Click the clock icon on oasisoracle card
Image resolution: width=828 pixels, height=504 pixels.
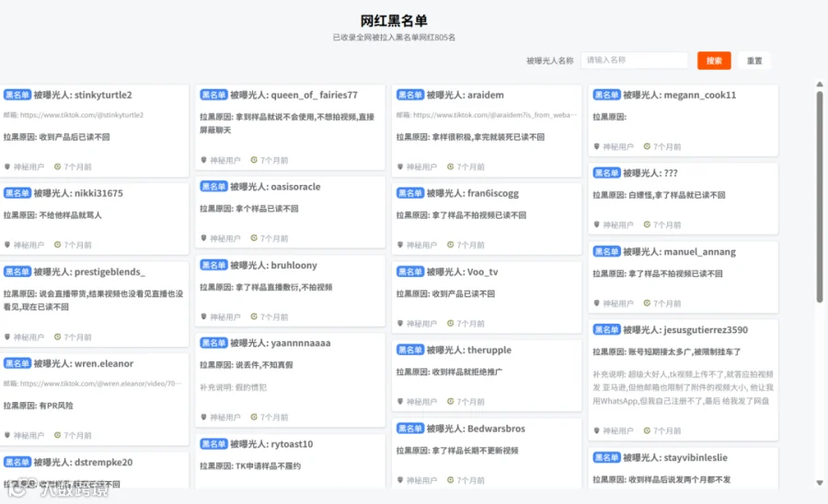(254, 238)
